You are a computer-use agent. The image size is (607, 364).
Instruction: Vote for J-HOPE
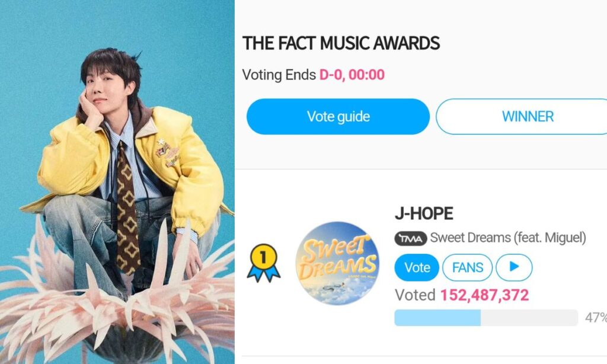417,267
